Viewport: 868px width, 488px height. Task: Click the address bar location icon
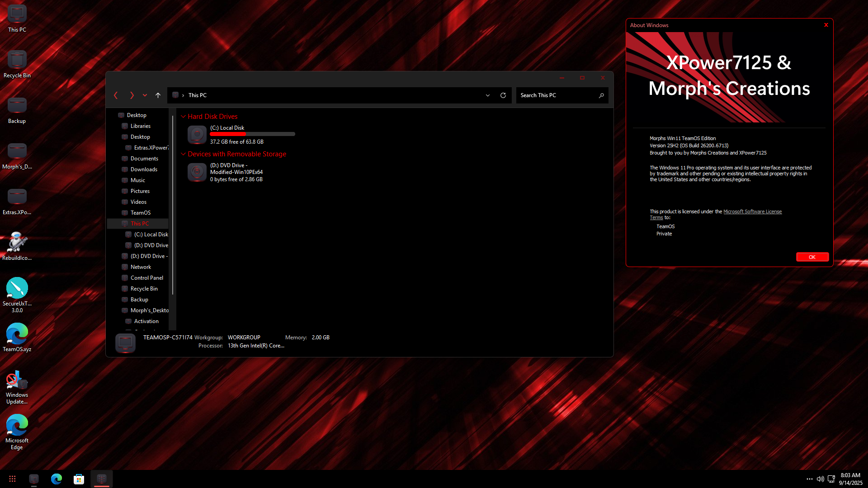(x=175, y=95)
